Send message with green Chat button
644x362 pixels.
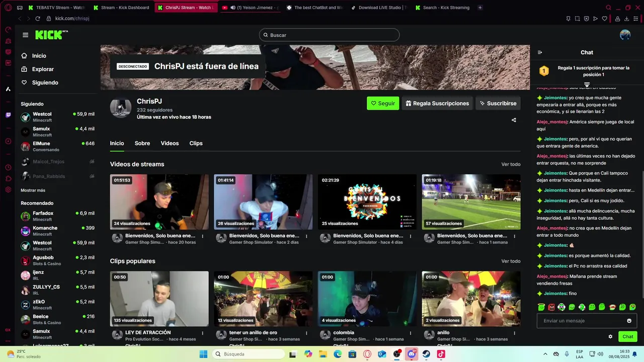point(628,337)
